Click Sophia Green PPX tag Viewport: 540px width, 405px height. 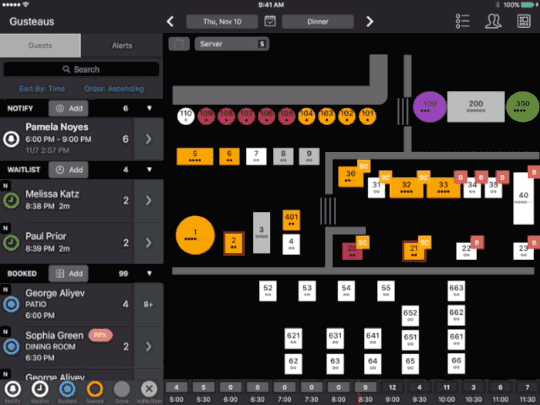point(100,335)
